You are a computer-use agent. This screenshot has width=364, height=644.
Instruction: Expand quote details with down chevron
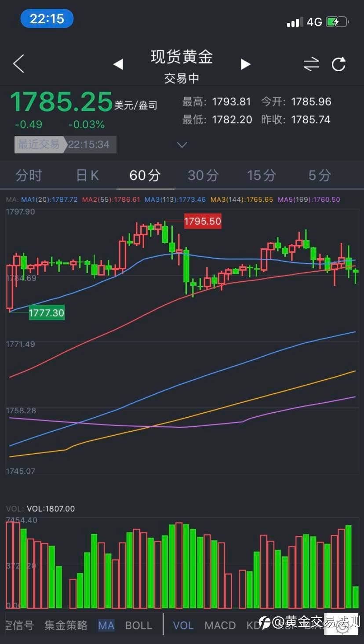coord(182,145)
